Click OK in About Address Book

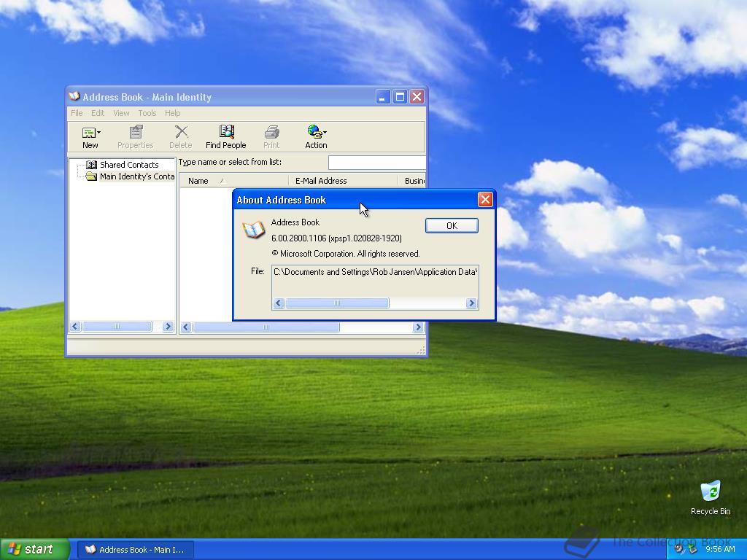452,226
